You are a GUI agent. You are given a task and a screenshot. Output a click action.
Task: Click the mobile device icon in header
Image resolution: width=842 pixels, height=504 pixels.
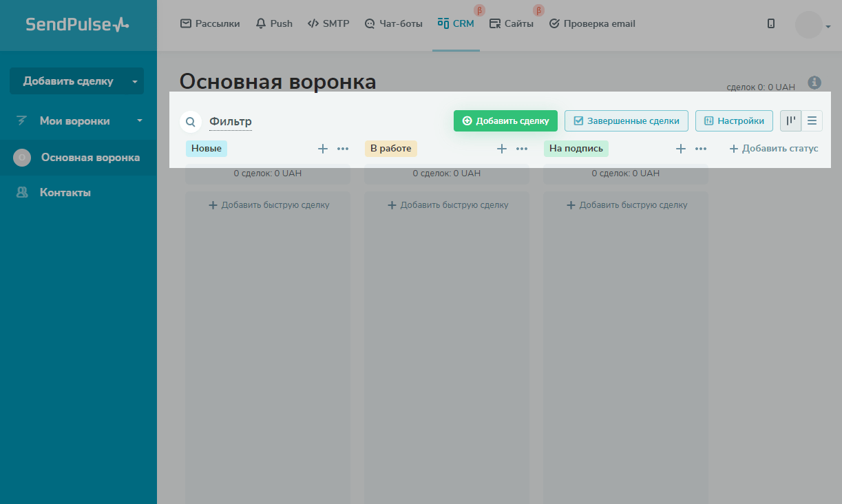tap(771, 24)
